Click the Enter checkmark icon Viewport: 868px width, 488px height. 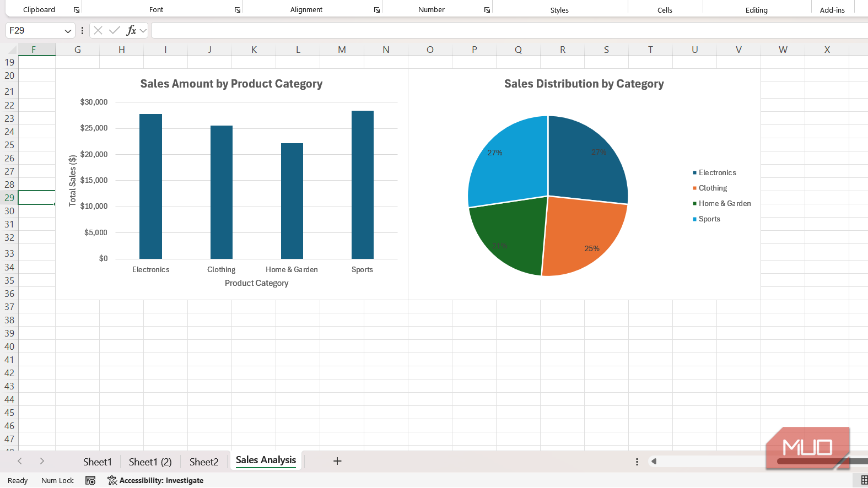115,30
